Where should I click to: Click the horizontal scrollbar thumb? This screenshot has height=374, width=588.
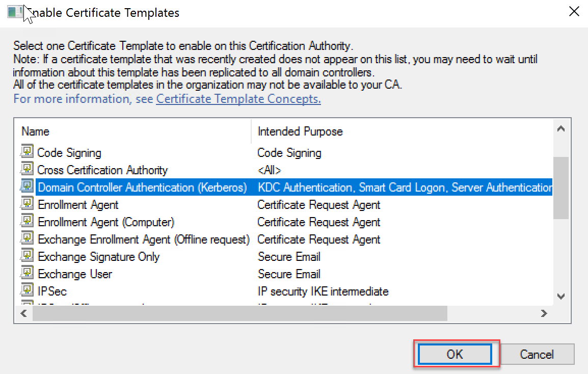(x=239, y=313)
